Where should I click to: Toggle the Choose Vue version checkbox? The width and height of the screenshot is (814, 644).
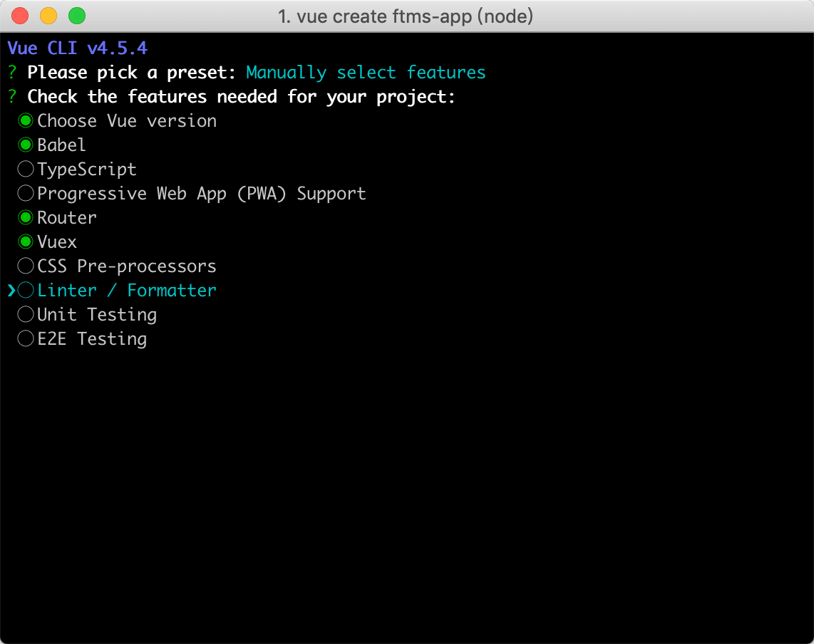[x=26, y=121]
